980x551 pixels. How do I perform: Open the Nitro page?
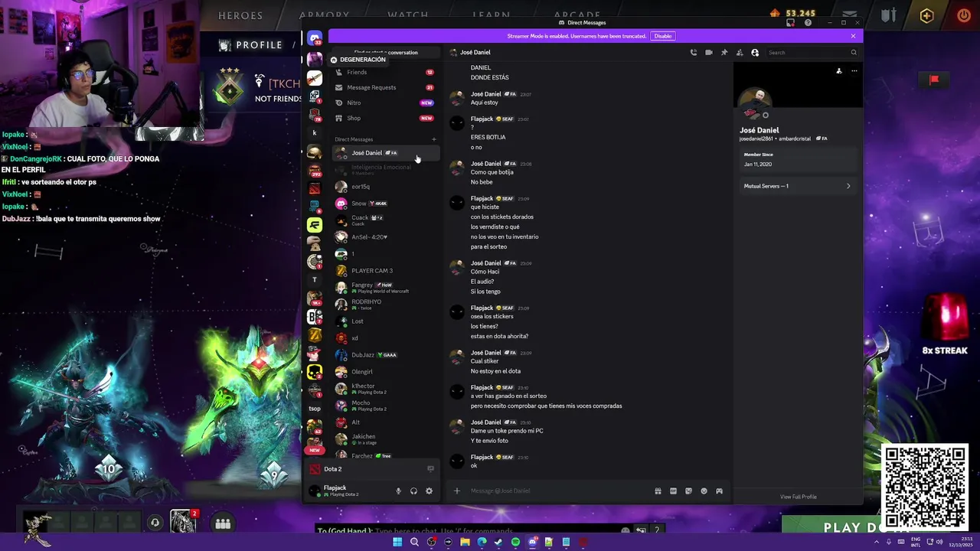click(385, 103)
